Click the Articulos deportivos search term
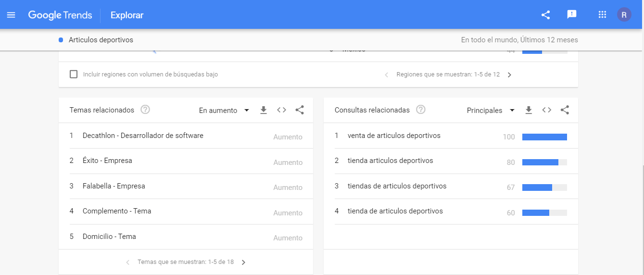The width and height of the screenshot is (644, 275). [101, 40]
